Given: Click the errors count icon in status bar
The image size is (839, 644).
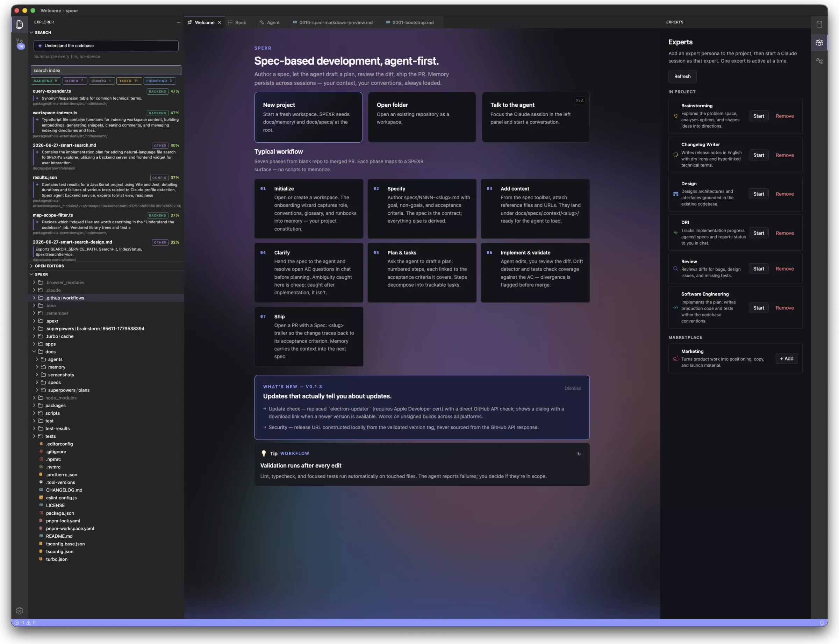Looking at the screenshot, I should coord(17,623).
